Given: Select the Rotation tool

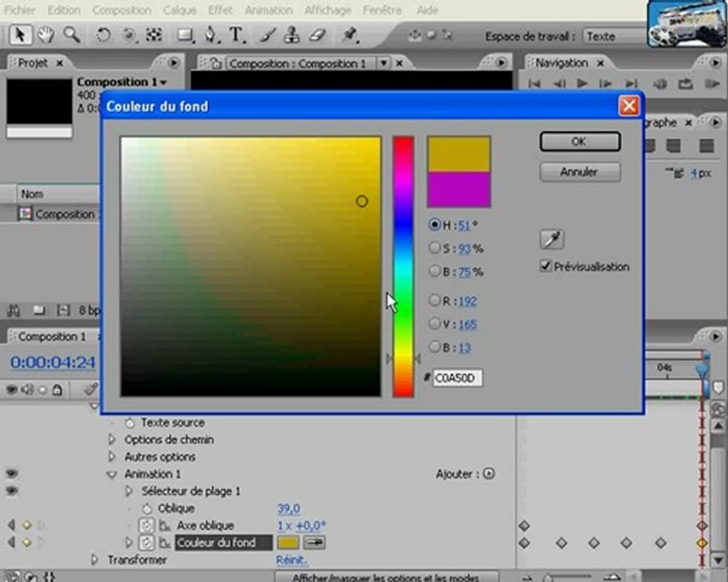Looking at the screenshot, I should pos(103,35).
